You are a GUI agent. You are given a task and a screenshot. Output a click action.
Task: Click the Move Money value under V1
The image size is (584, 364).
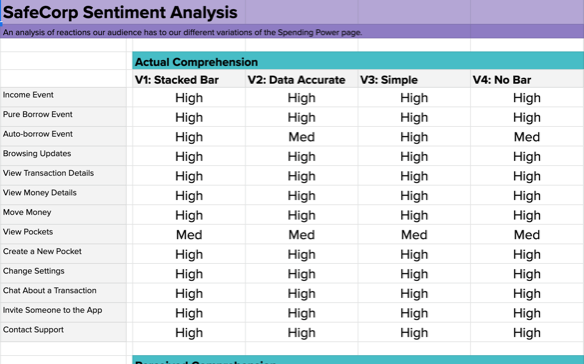pos(189,215)
